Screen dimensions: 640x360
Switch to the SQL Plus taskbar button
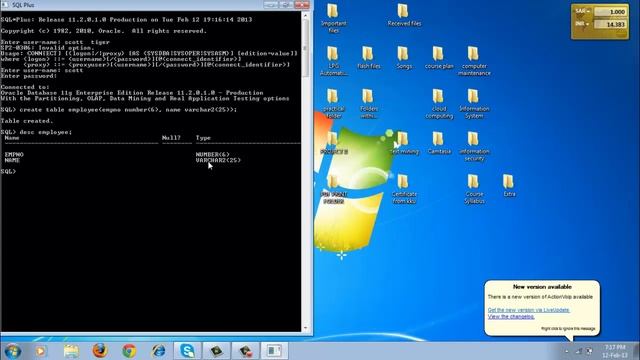(x=274, y=351)
